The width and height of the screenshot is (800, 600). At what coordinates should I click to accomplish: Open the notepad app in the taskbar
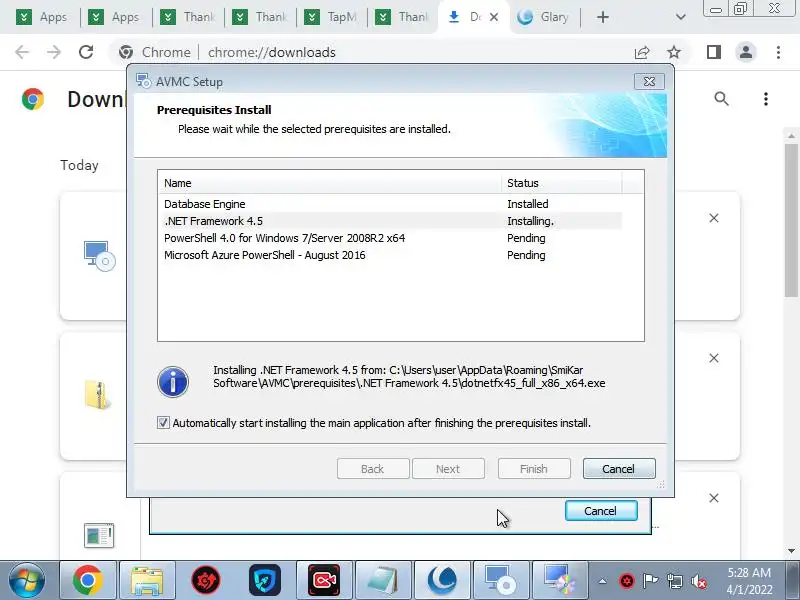coord(383,580)
